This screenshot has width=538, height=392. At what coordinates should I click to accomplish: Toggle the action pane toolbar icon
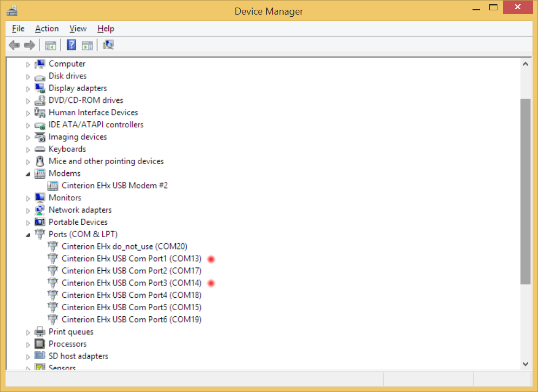pyautogui.click(x=87, y=45)
